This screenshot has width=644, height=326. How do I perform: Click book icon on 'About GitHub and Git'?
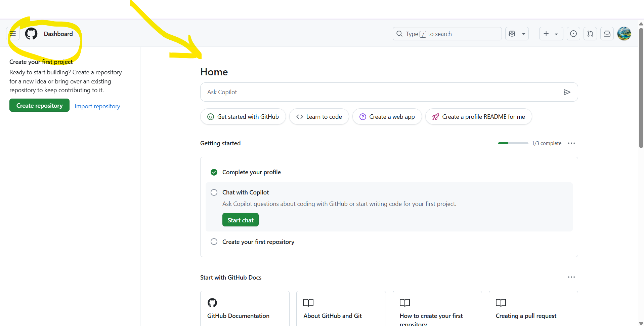308,303
